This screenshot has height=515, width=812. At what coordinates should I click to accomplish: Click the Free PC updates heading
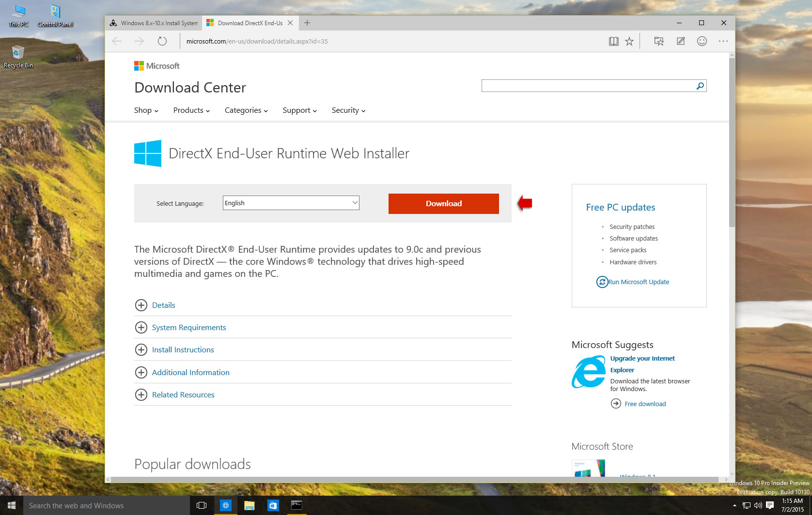tap(620, 207)
